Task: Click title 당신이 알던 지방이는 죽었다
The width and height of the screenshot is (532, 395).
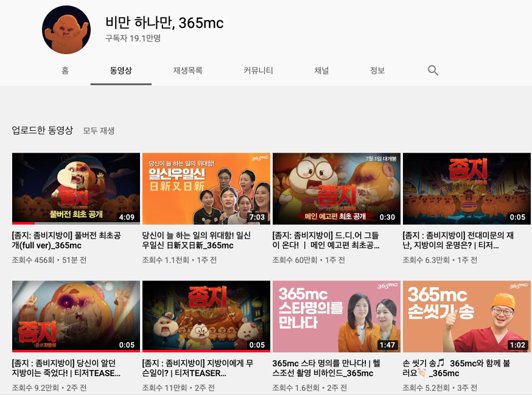Action: click(x=66, y=368)
